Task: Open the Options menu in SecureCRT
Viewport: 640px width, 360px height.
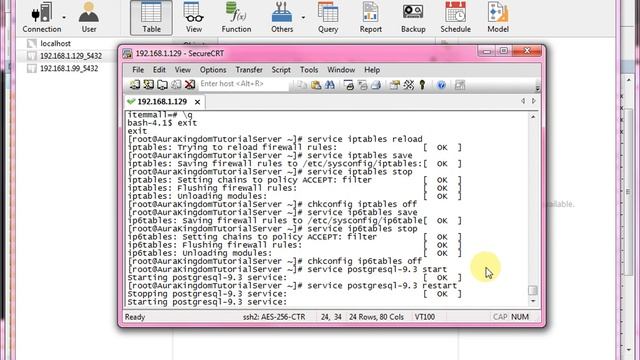Action: click(x=213, y=70)
